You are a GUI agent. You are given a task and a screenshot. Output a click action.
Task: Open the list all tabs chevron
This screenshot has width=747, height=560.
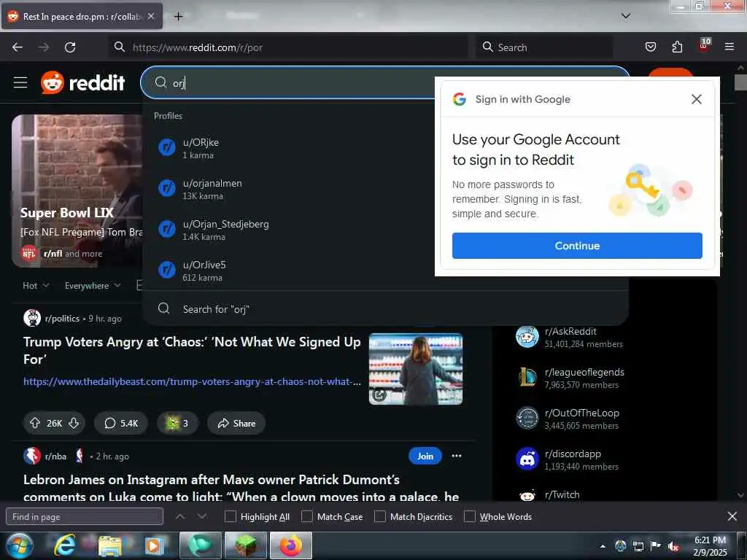626,16
